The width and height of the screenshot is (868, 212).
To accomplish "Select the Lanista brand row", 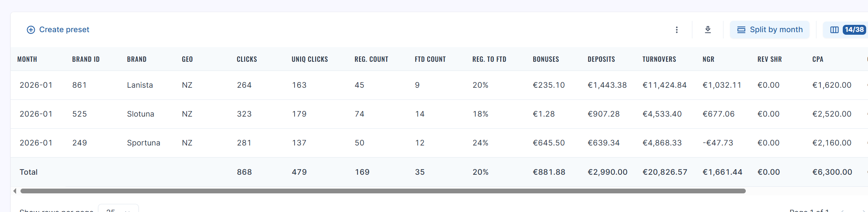I will click(140, 85).
